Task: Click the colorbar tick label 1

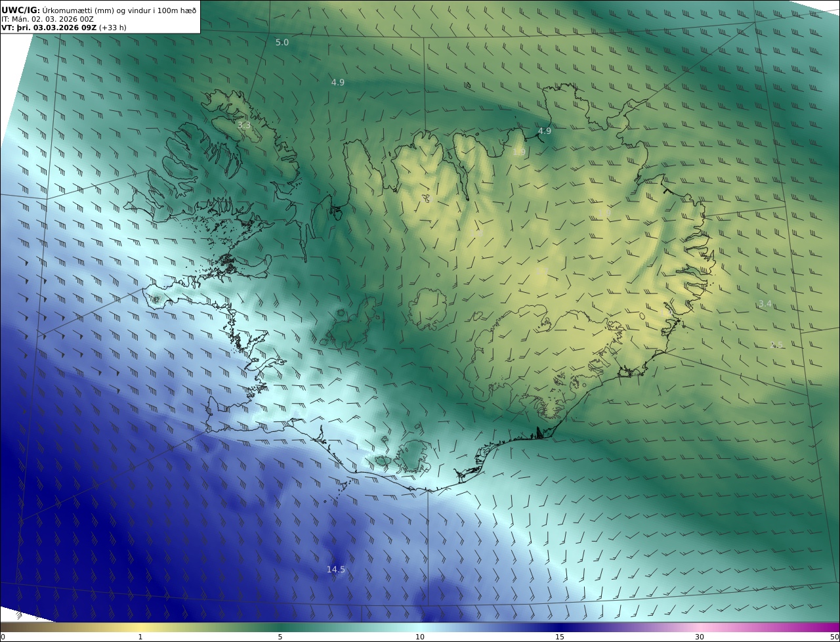Action: pos(140,637)
